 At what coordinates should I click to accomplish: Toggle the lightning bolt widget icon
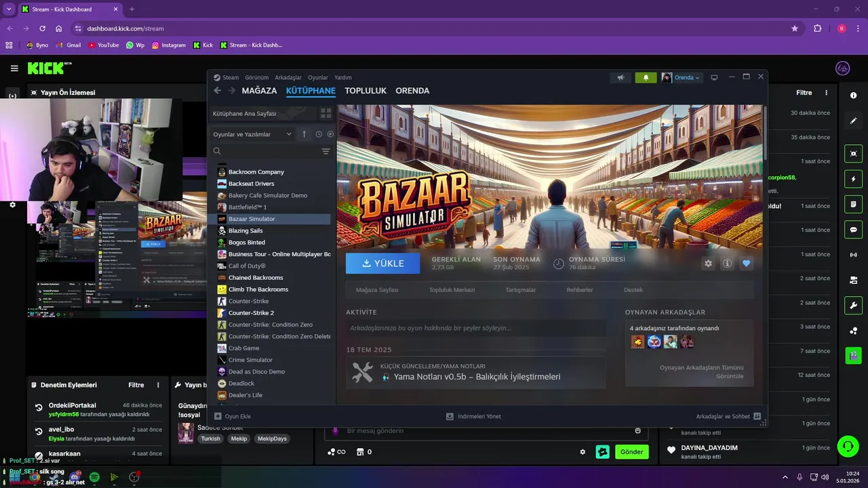(854, 179)
